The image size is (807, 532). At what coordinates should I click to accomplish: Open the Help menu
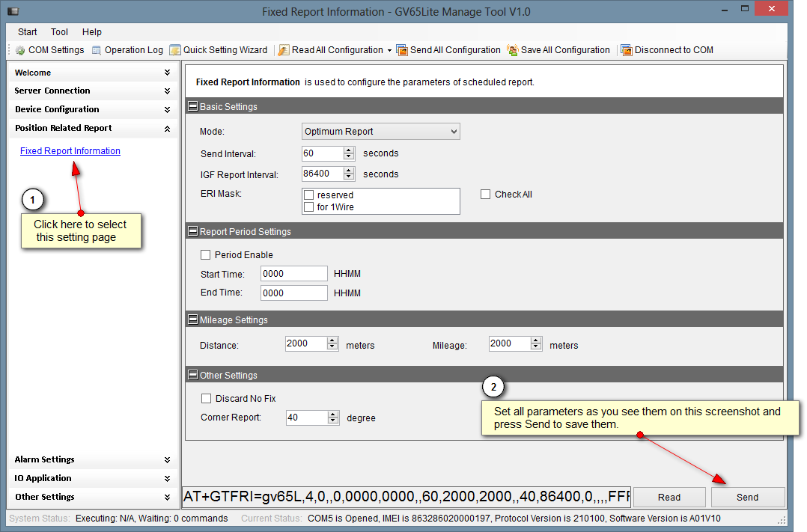[x=92, y=32]
